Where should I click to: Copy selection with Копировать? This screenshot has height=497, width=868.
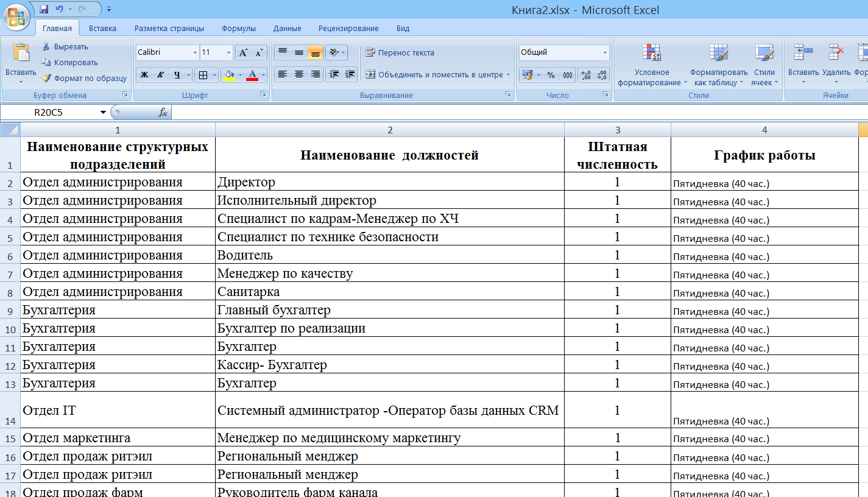coord(69,62)
